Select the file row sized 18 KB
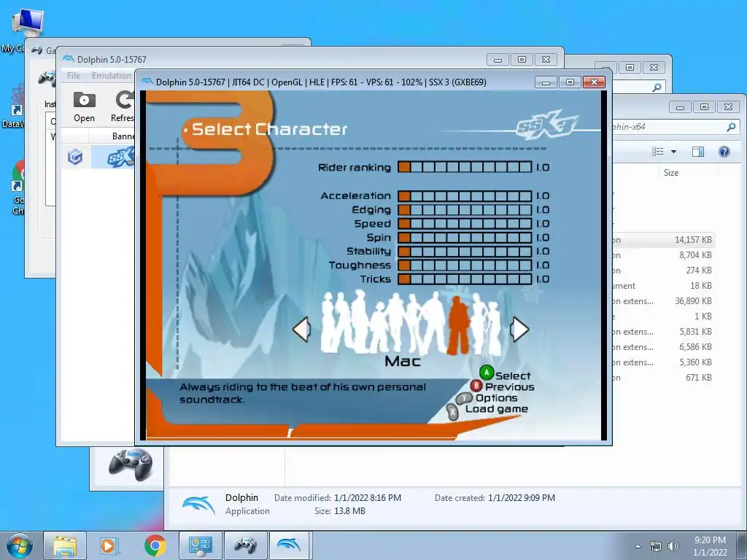The image size is (747, 560). 663,286
